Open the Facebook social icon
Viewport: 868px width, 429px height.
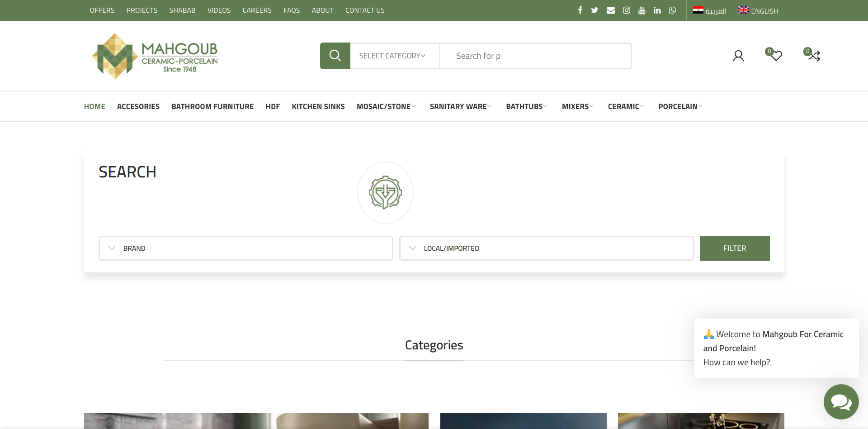pyautogui.click(x=580, y=10)
